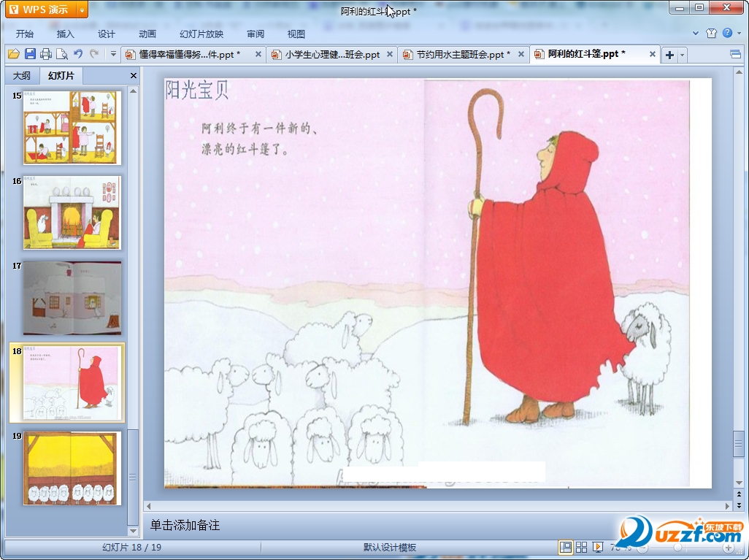
Task: Click the slide editor vertical scrollbar thumb
Action: pos(739,444)
